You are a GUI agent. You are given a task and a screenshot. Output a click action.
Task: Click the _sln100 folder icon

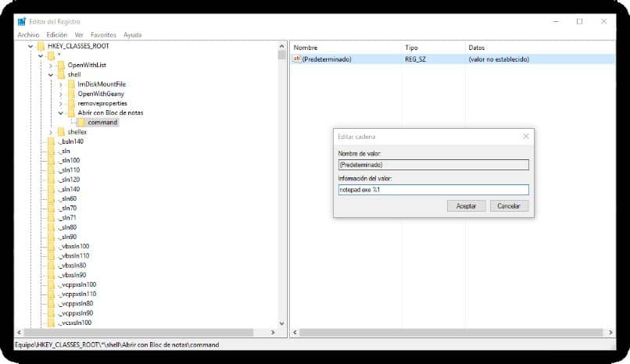click(x=51, y=161)
